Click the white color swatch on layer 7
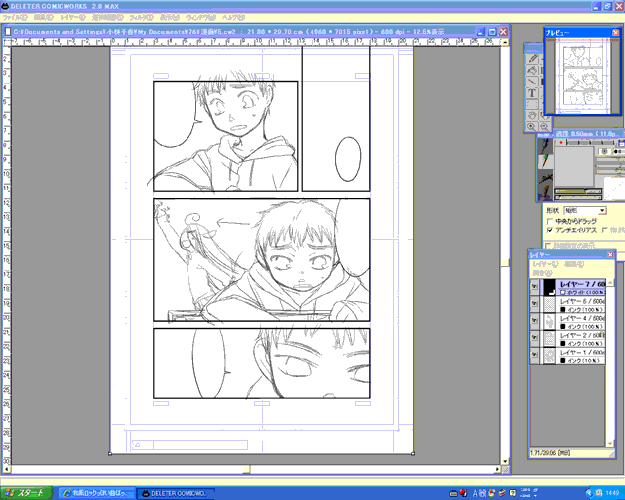Image resolution: width=625 pixels, height=500 pixels. click(x=563, y=292)
